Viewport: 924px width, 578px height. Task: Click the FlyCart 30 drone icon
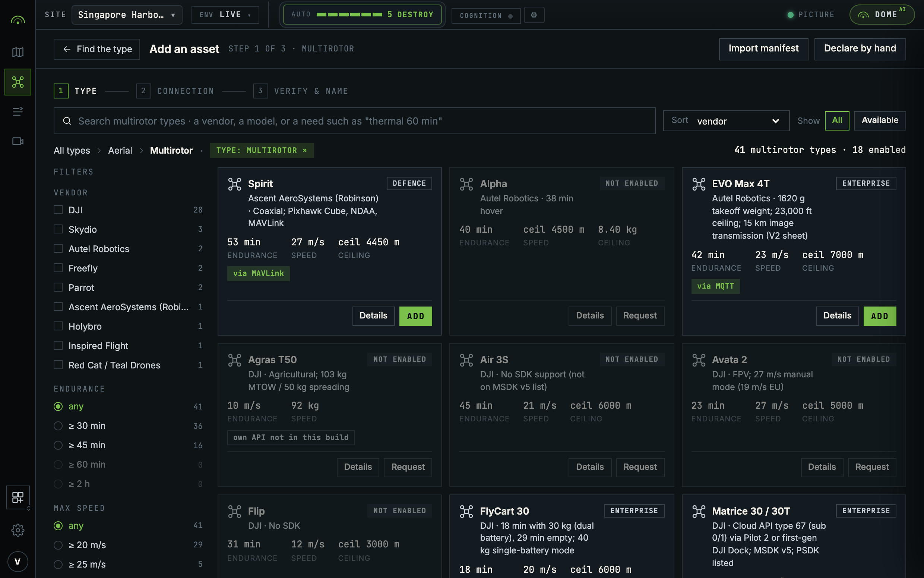click(466, 511)
